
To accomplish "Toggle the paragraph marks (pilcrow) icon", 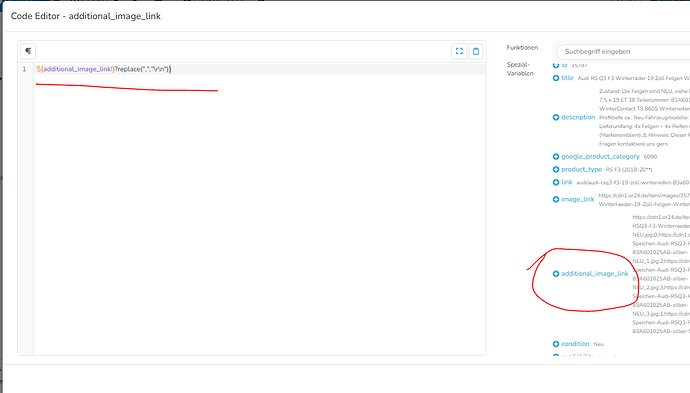I will pos(28,51).
